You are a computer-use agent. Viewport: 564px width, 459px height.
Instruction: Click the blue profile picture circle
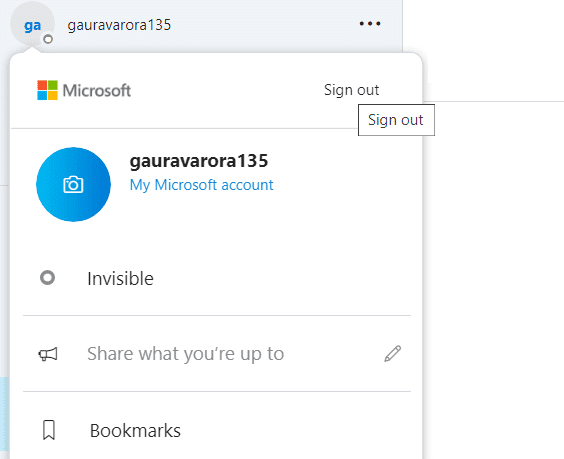(73, 185)
